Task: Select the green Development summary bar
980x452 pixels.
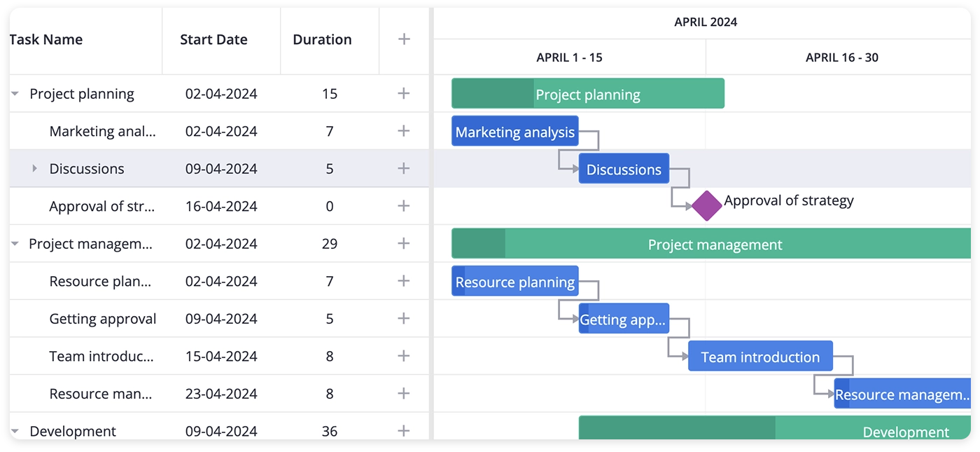Action: [775, 428]
